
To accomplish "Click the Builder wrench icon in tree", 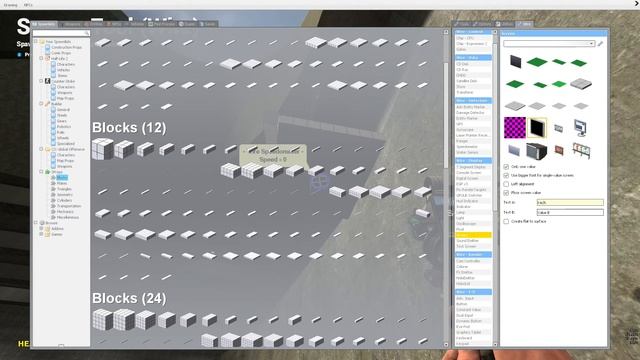I will (47, 104).
